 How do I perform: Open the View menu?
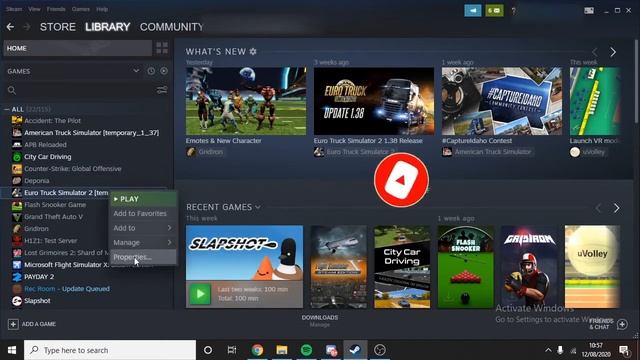(x=34, y=9)
